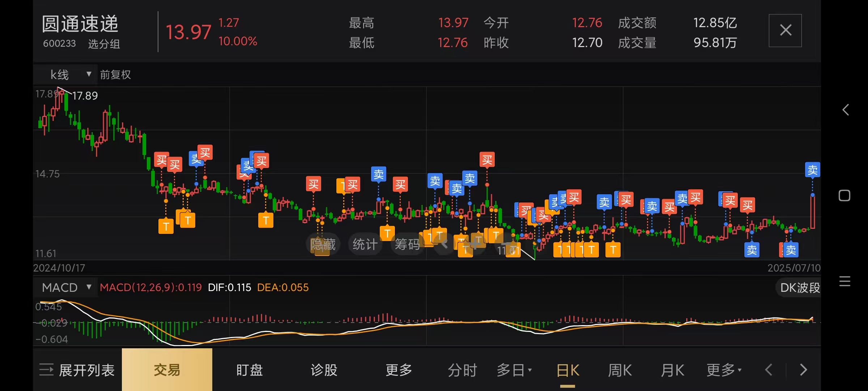
Task: Tap the Android home square icon
Action: coord(844,195)
